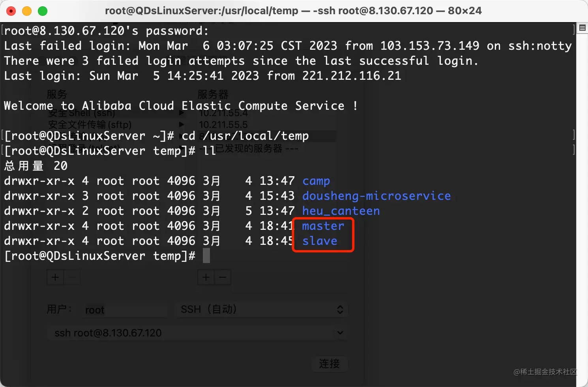Click the 'camp' directory name
Viewport: 588px width, 387px height.
[x=316, y=181]
